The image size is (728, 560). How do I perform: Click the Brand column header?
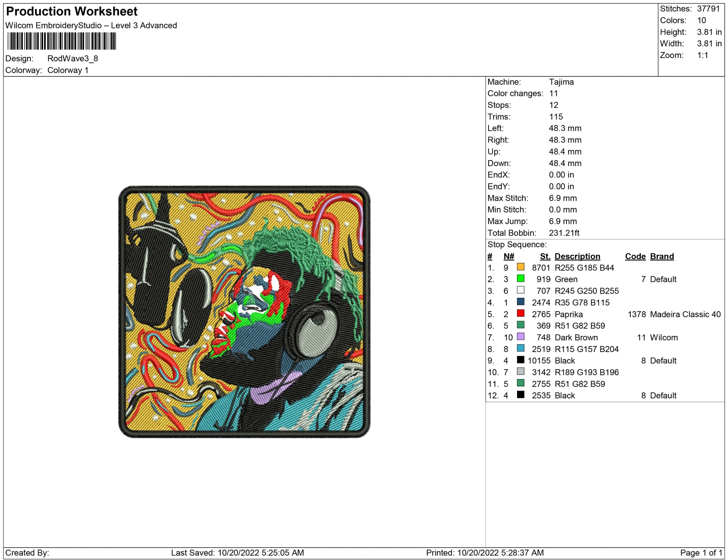[662, 256]
